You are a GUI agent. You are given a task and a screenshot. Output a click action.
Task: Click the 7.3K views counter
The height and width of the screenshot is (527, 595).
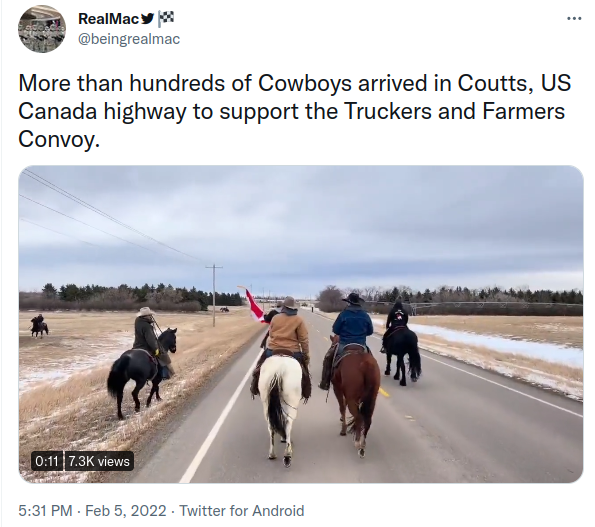pos(99,461)
